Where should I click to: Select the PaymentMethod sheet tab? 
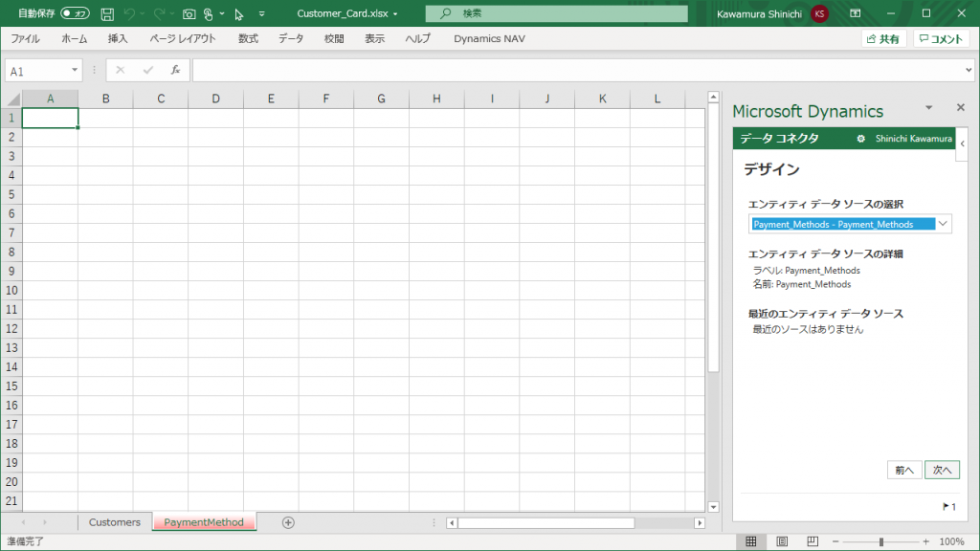(204, 522)
